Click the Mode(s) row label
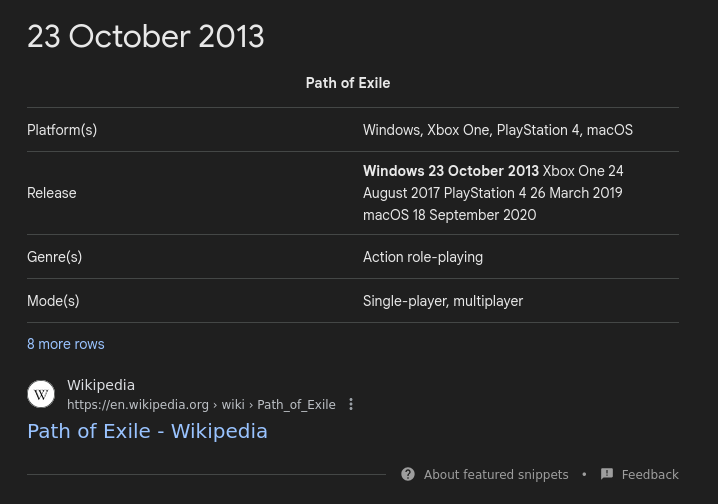This screenshot has height=504, width=718. (x=53, y=301)
